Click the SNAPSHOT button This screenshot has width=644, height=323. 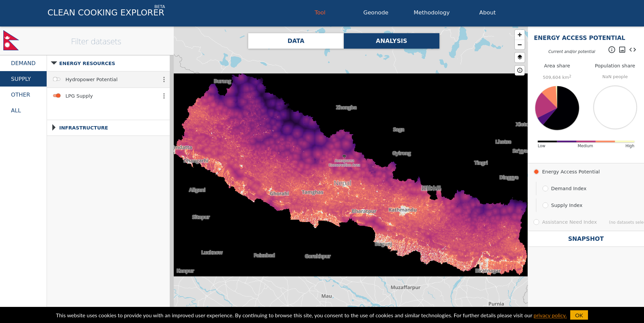click(586, 239)
